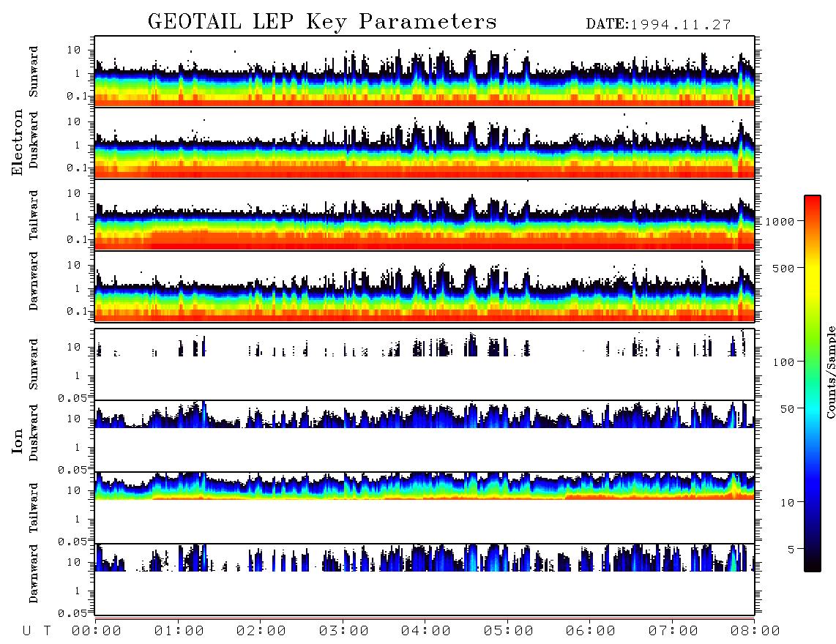The image size is (836, 644).
Task: Click the Ion group axis label
Action: click(17, 441)
